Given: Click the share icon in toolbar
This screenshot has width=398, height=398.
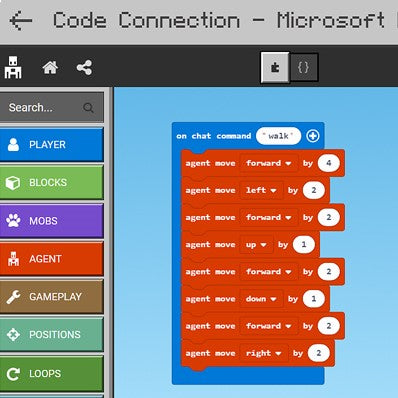Looking at the screenshot, I should tap(84, 68).
